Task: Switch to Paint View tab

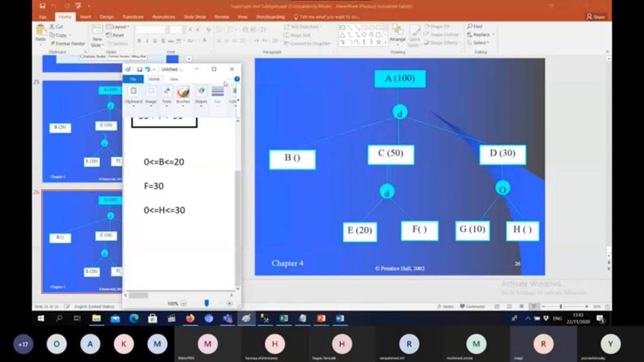Action: 174,79
